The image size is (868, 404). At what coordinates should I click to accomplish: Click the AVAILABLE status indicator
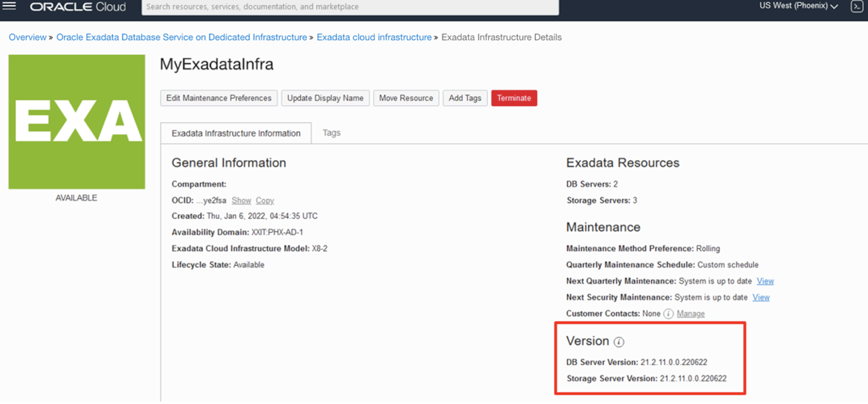coord(76,197)
